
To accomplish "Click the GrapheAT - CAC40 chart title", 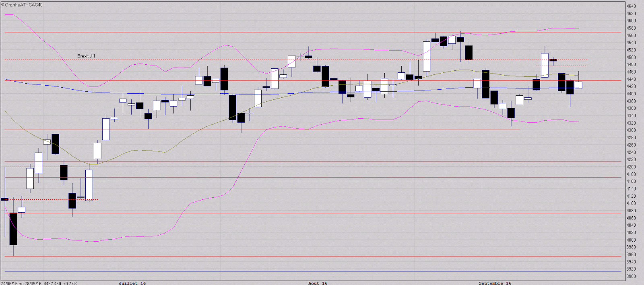I will pos(22,5).
